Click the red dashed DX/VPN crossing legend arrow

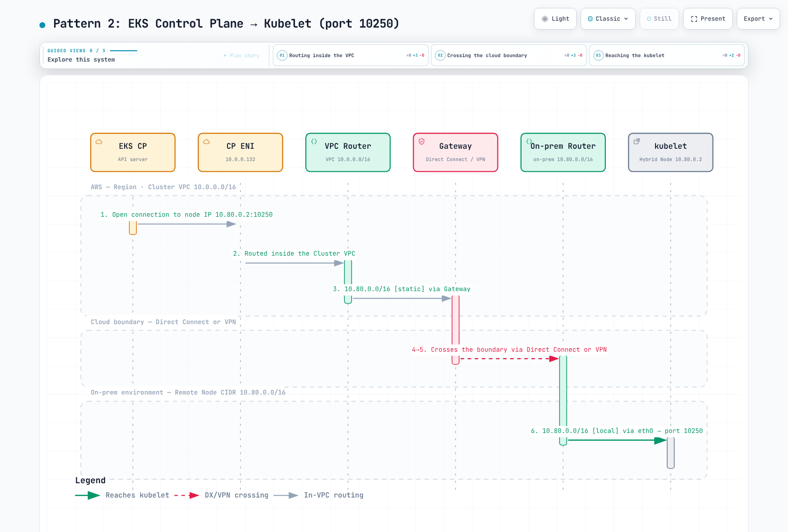point(187,496)
